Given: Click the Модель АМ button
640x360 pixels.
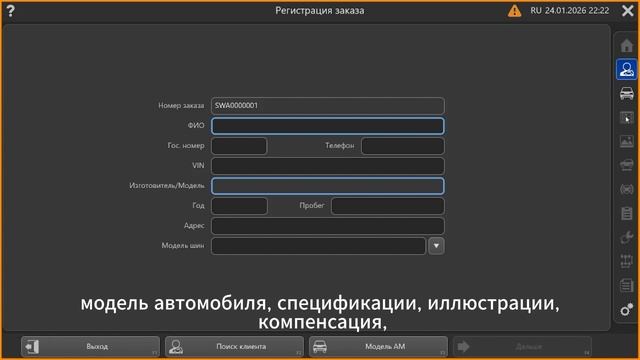Looking at the screenshot, I should (x=378, y=347).
